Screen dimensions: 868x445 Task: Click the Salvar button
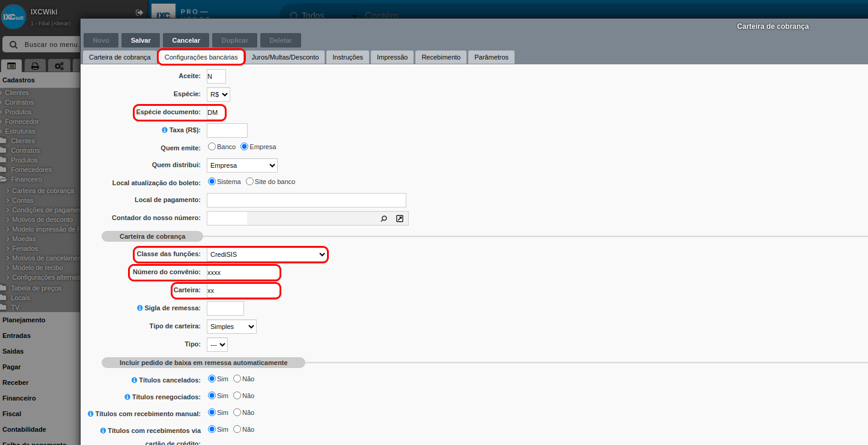(x=141, y=40)
